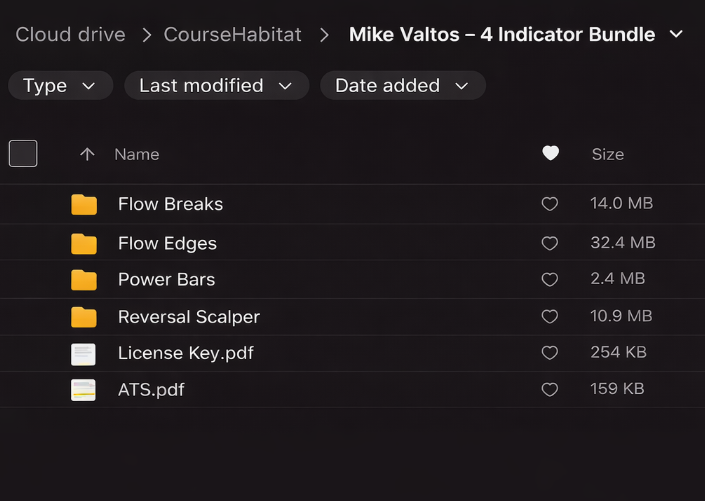Viewport: 705px width, 501px height.
Task: Favorite the Power Bars folder
Action: [549, 280]
